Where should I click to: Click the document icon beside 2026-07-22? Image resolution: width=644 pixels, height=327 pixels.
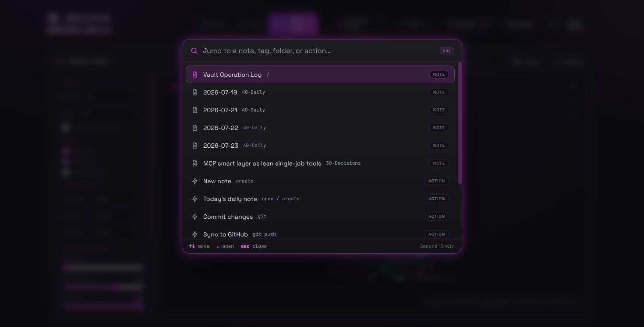[x=195, y=128]
